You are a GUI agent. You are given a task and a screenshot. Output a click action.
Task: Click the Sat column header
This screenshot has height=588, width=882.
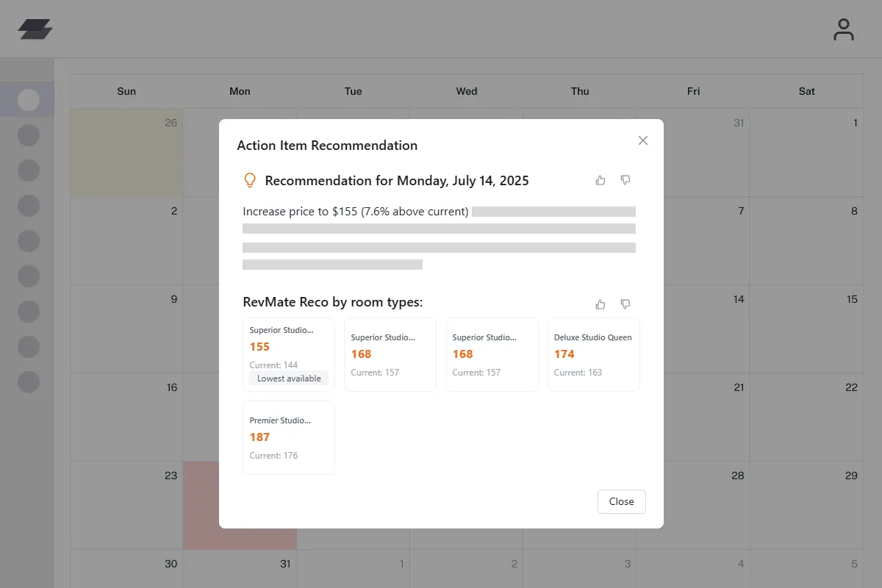(806, 91)
